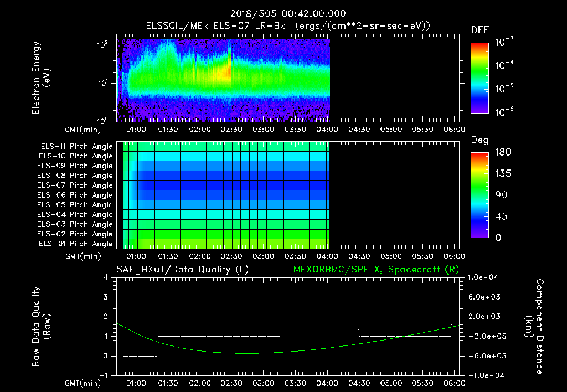
Task: Select the ELS-04 Pitch Angle row label
Action: coord(75,214)
